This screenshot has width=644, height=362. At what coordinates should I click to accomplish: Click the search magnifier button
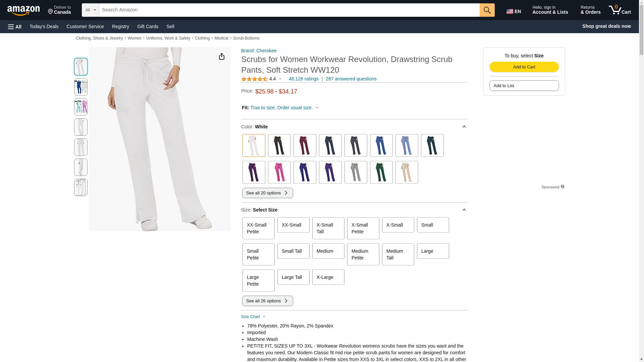487,10
